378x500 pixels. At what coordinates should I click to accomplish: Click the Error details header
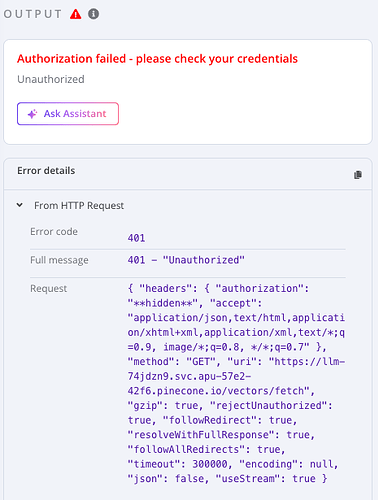click(x=46, y=171)
